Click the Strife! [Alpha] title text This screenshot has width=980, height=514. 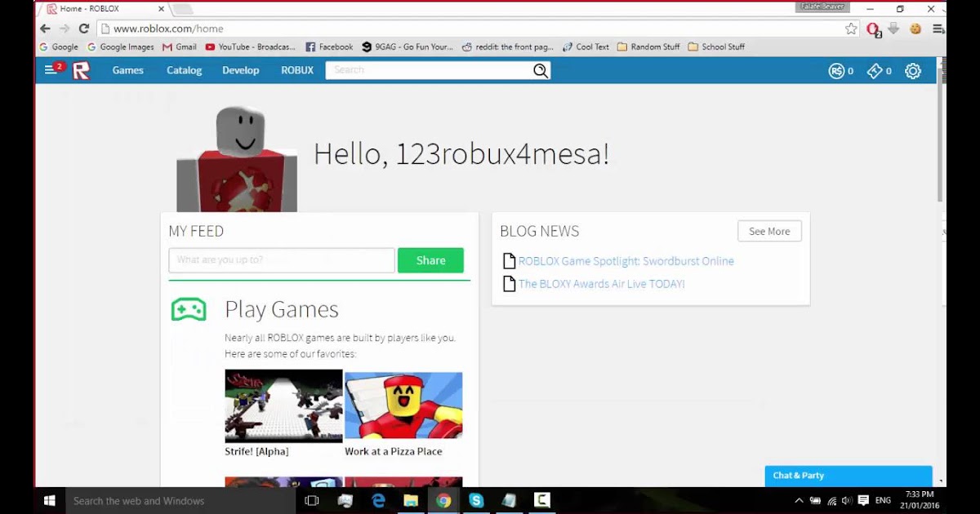(256, 451)
